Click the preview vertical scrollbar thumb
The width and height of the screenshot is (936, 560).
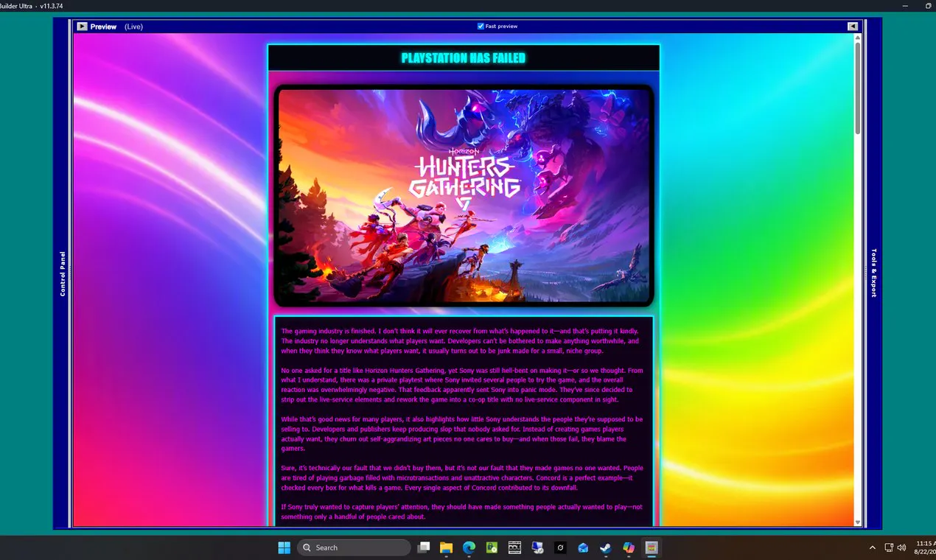(x=858, y=87)
